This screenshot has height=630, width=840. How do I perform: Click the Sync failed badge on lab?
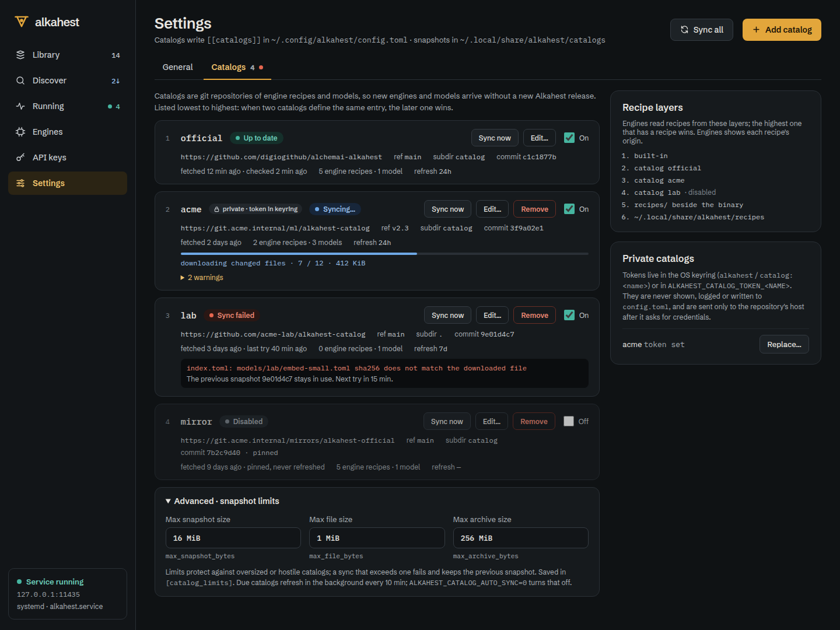click(232, 315)
